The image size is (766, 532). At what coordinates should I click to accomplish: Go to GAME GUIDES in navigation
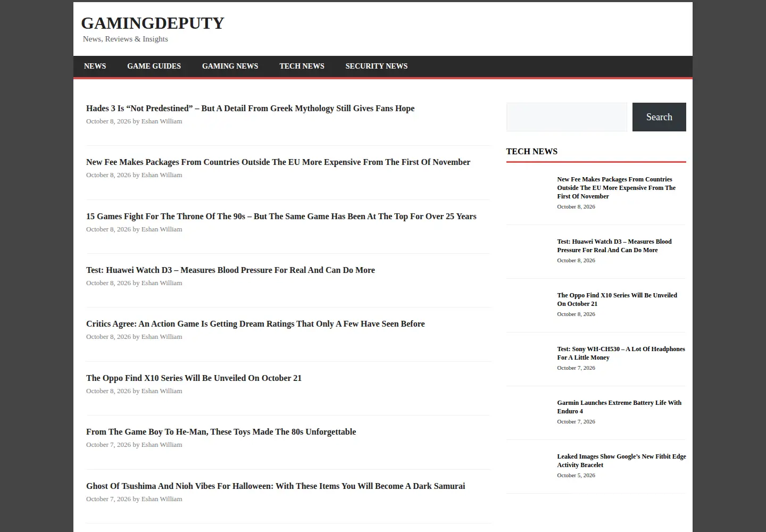pyautogui.click(x=154, y=66)
